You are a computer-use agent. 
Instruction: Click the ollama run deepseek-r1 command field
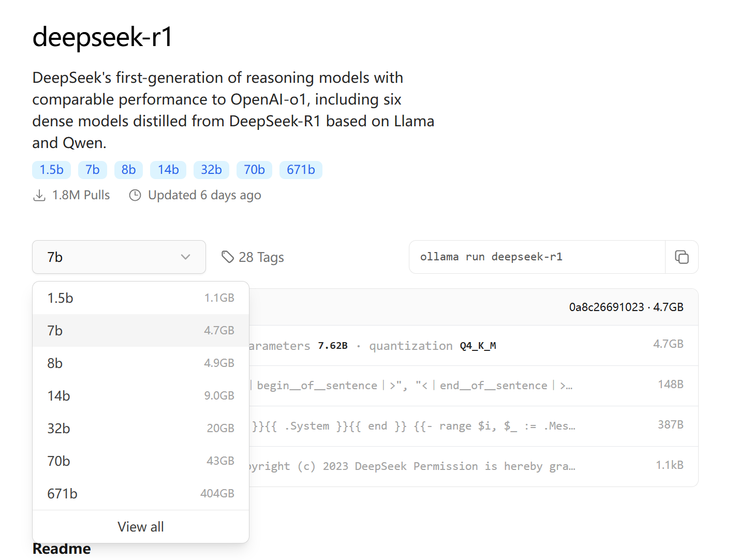coord(537,257)
